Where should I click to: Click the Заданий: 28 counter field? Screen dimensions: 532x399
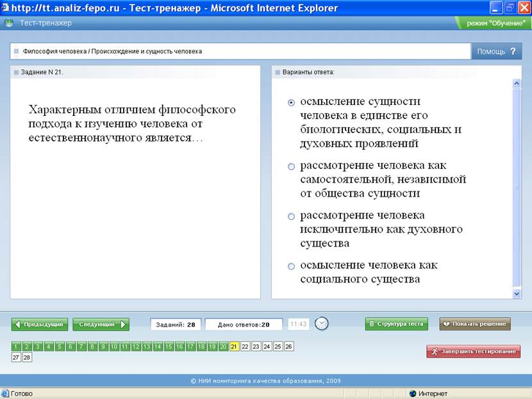click(176, 325)
